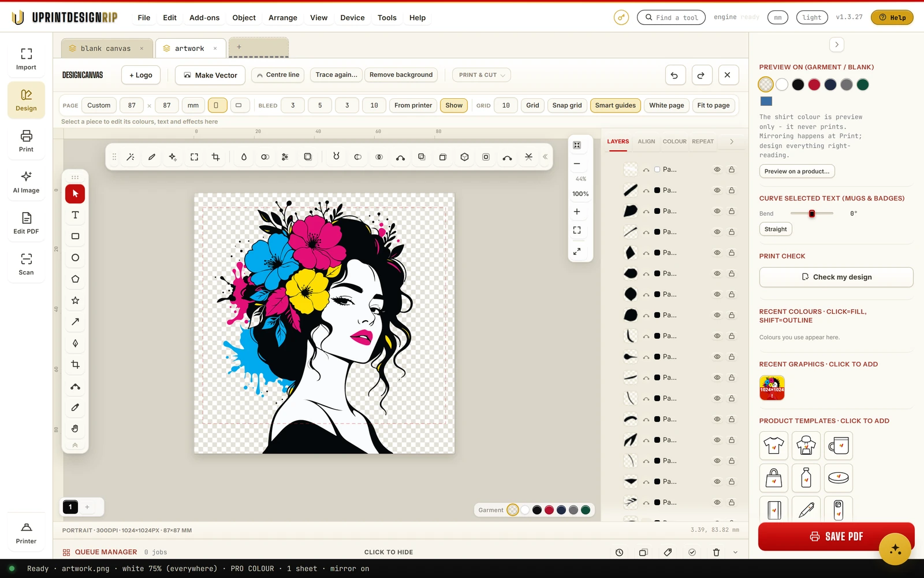This screenshot has width=924, height=578.
Task: Open the Add-ons menu
Action: pos(204,17)
